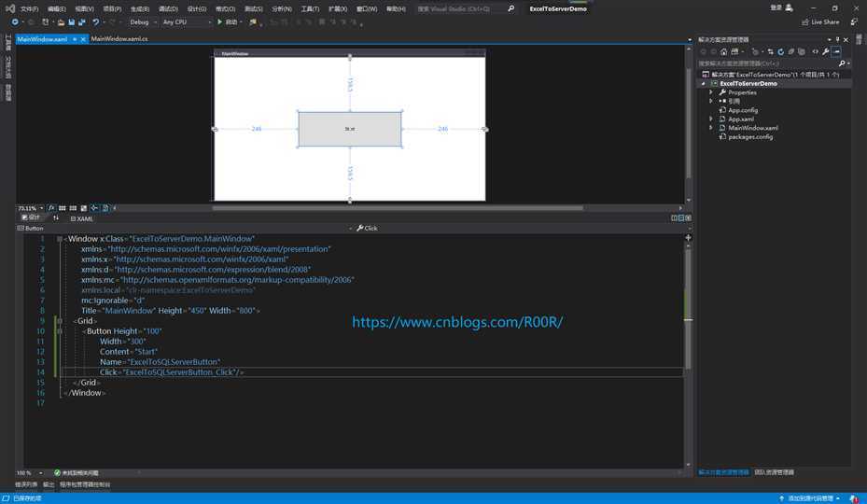
Task: Click the Home icon in Solution Explorer
Action: 724,51
